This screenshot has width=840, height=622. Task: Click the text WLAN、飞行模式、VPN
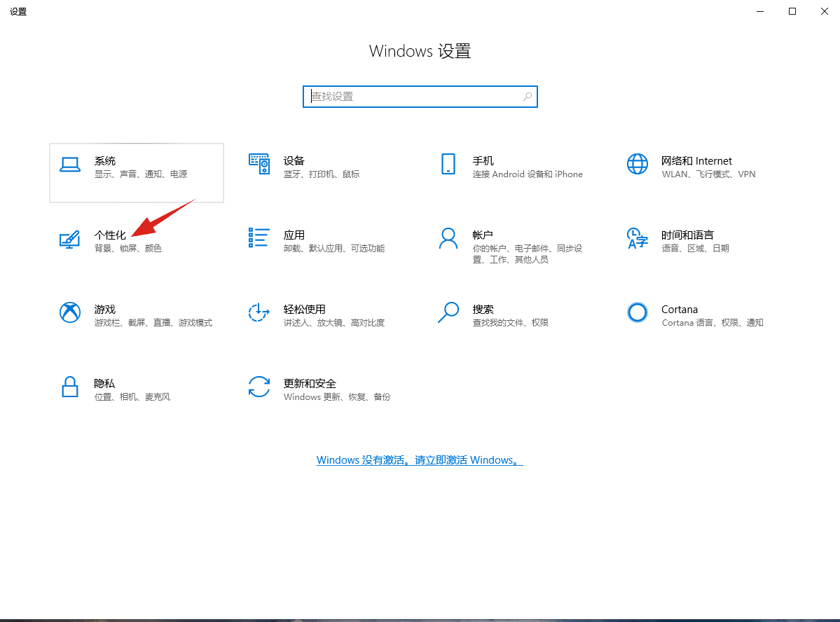[708, 174]
